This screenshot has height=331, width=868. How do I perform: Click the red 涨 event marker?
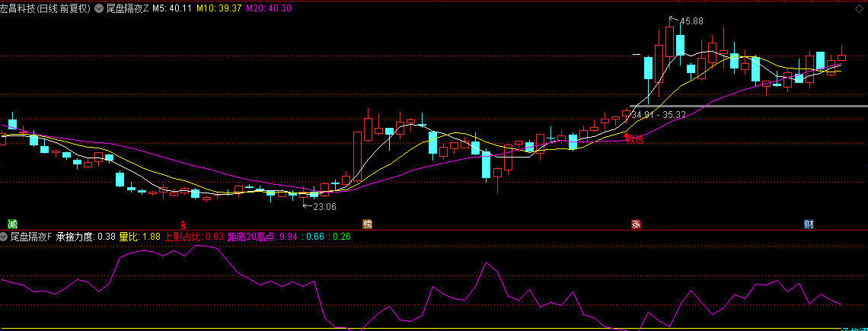pos(636,224)
